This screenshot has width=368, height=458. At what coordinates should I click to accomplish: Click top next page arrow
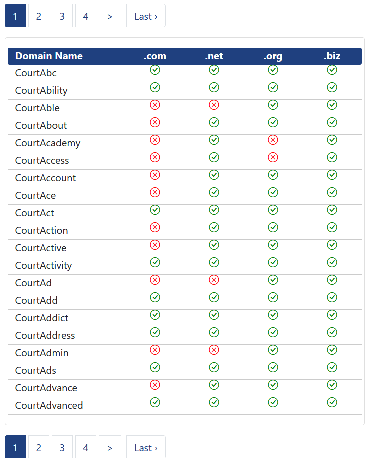pos(110,16)
